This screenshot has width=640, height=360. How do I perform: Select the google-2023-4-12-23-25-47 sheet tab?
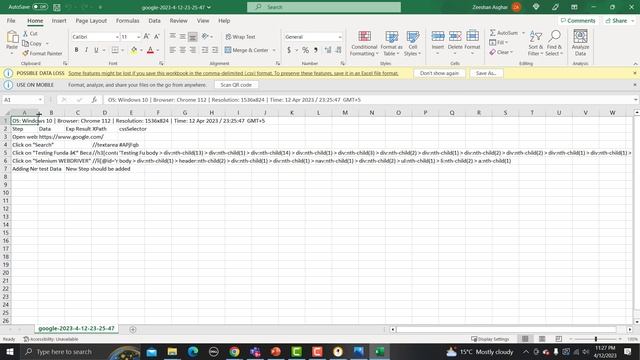click(x=76, y=329)
